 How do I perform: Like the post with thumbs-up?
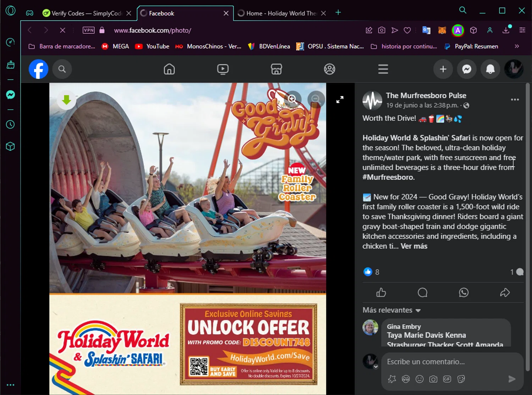click(x=381, y=292)
